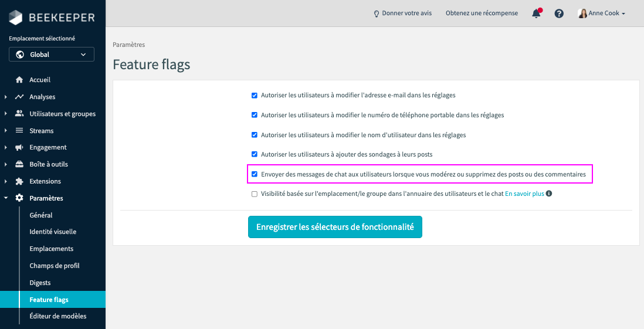Click Obtenez une récompense link

click(x=482, y=13)
